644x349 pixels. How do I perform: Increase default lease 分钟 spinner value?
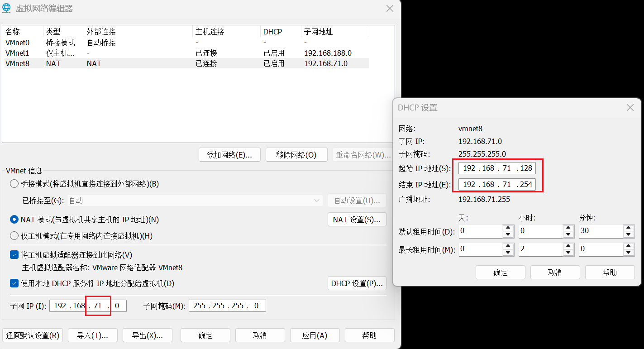[629, 228]
